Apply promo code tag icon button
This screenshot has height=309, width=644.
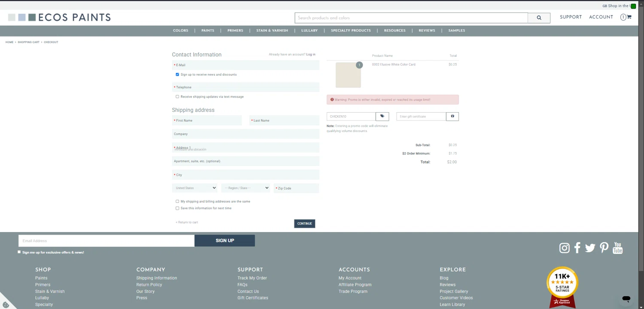point(382,116)
